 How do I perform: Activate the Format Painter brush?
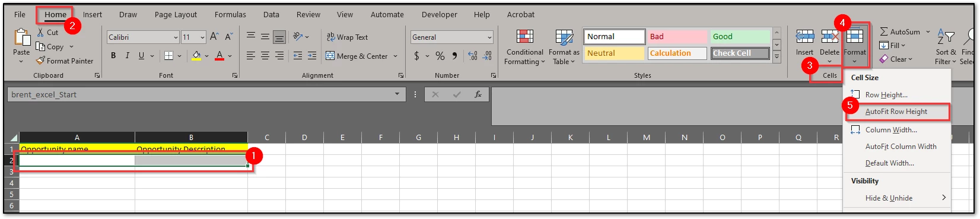[65, 61]
